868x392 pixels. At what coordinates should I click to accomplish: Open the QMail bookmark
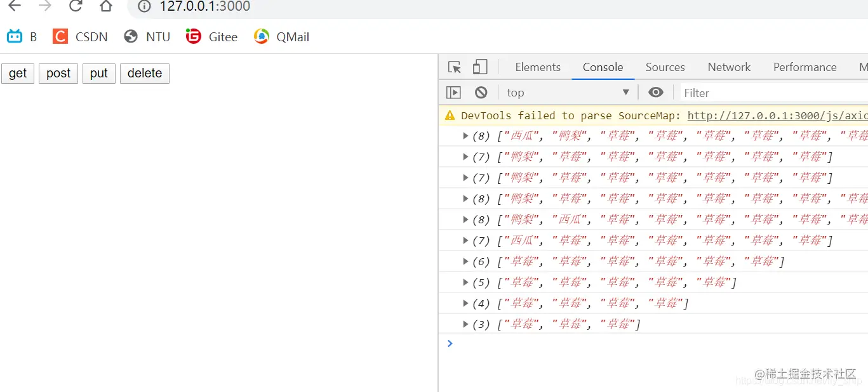tap(281, 37)
